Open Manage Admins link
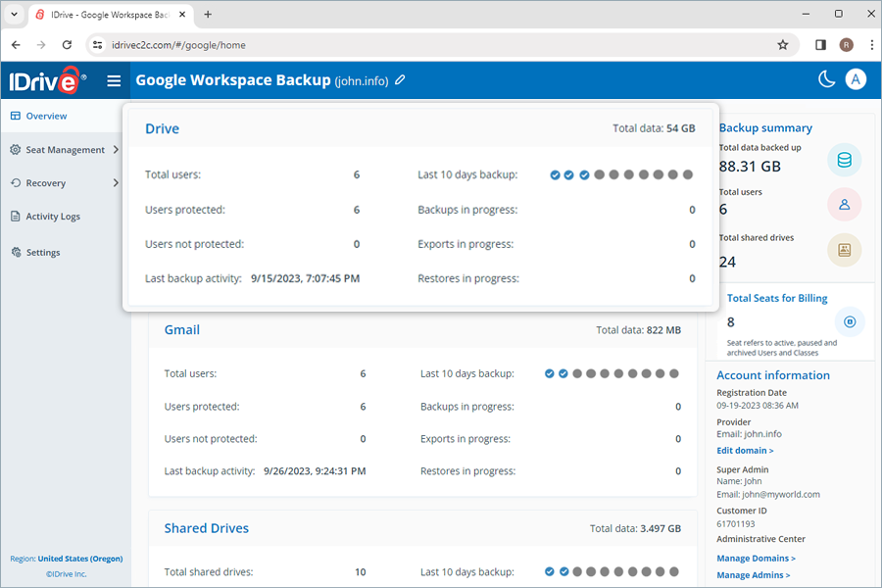 [x=754, y=575]
